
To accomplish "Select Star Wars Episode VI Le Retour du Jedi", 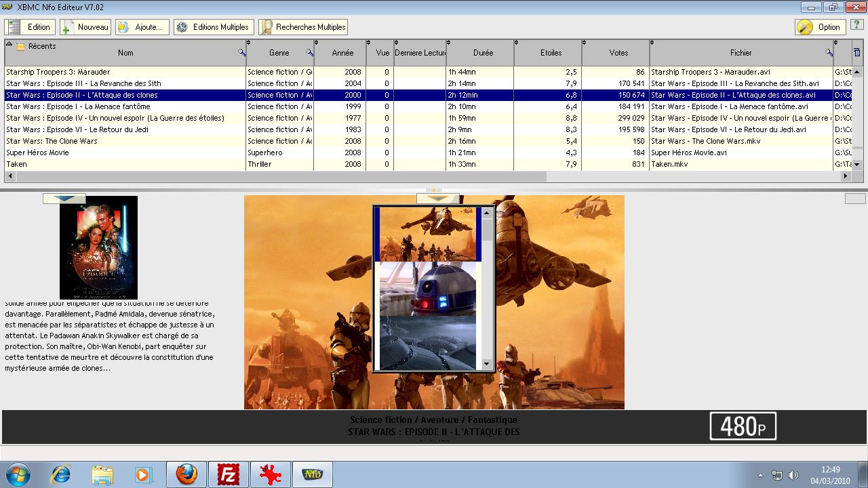I will pos(427,129).
